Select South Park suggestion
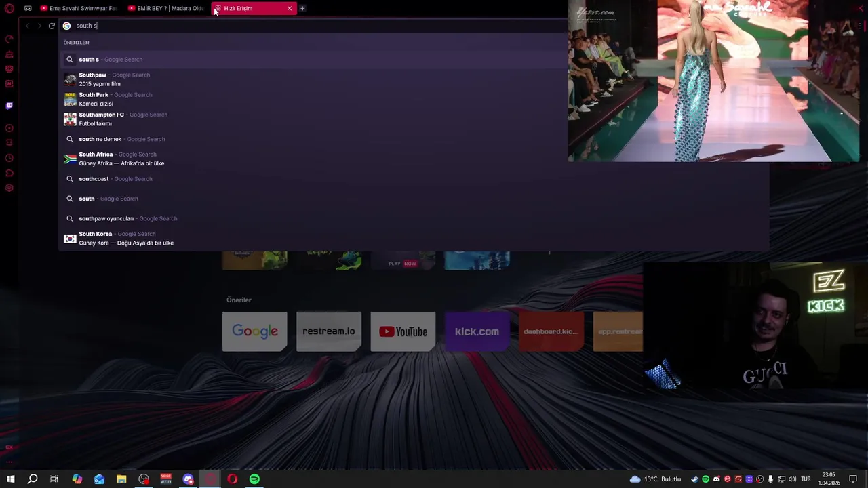 coord(414,99)
